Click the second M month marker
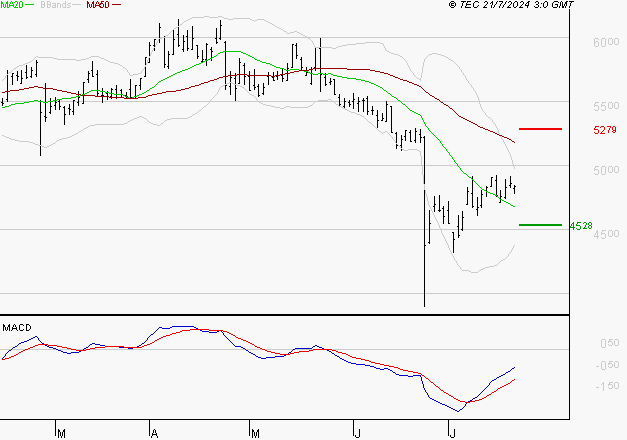Screen dimensions: 627x440 pyautogui.click(x=256, y=434)
